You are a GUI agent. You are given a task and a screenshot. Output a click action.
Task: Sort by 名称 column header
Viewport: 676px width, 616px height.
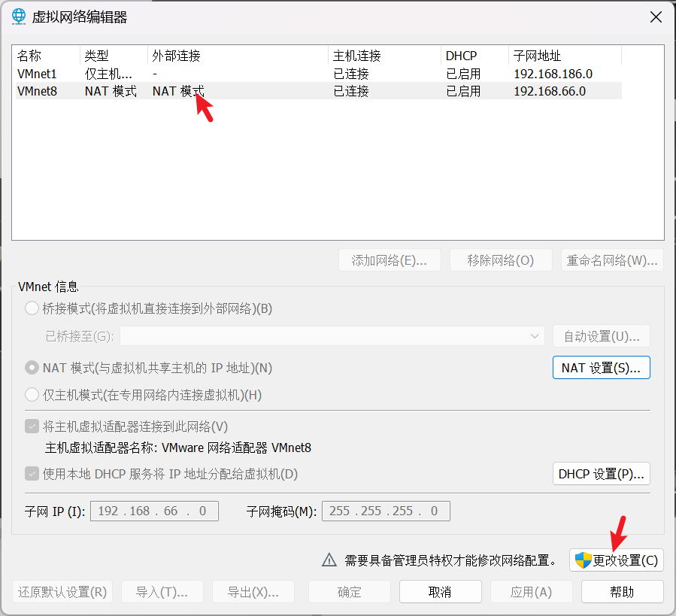pyautogui.click(x=47, y=56)
